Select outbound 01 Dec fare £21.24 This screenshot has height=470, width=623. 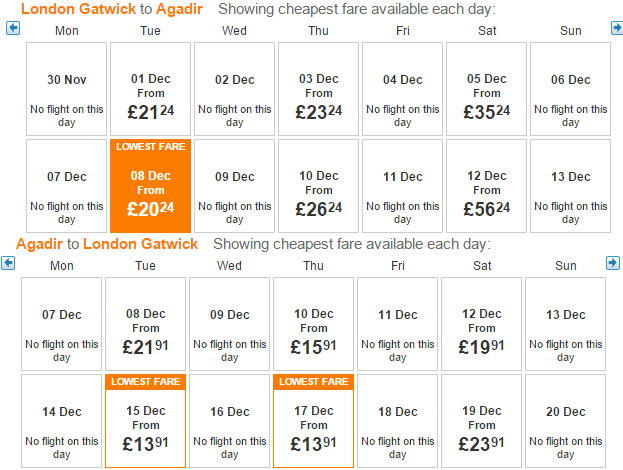click(x=151, y=89)
